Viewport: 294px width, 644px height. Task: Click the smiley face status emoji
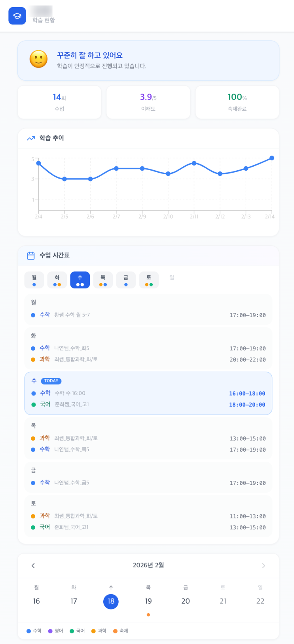(38, 59)
